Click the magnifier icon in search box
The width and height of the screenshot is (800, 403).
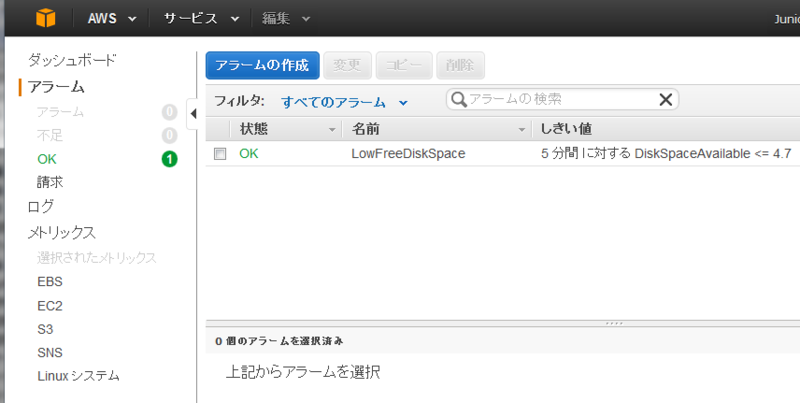pos(459,99)
